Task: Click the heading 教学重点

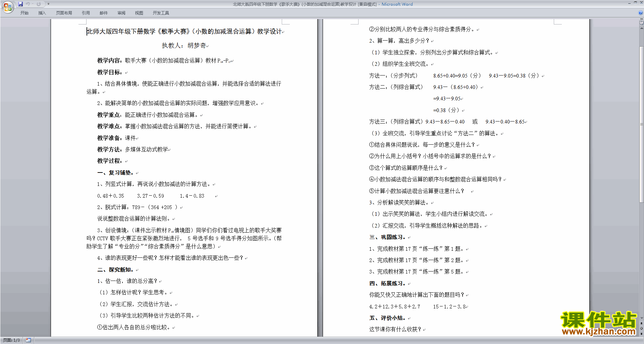Action: click(109, 115)
